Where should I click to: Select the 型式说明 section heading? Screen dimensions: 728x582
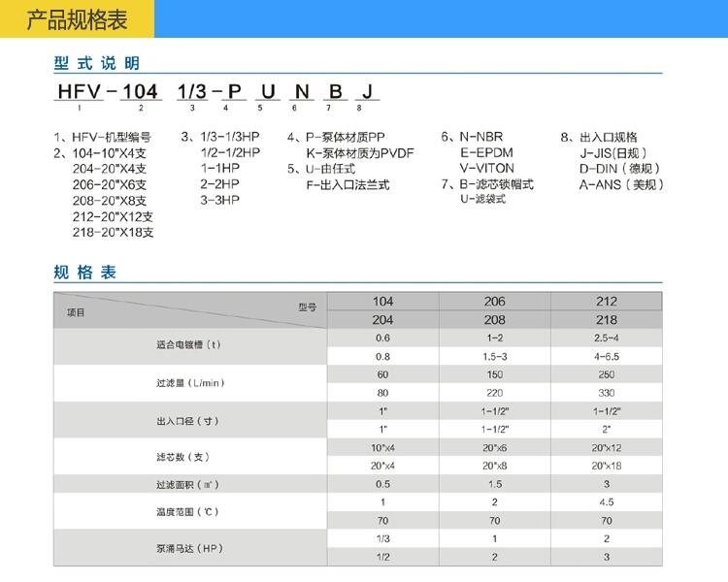point(96,64)
